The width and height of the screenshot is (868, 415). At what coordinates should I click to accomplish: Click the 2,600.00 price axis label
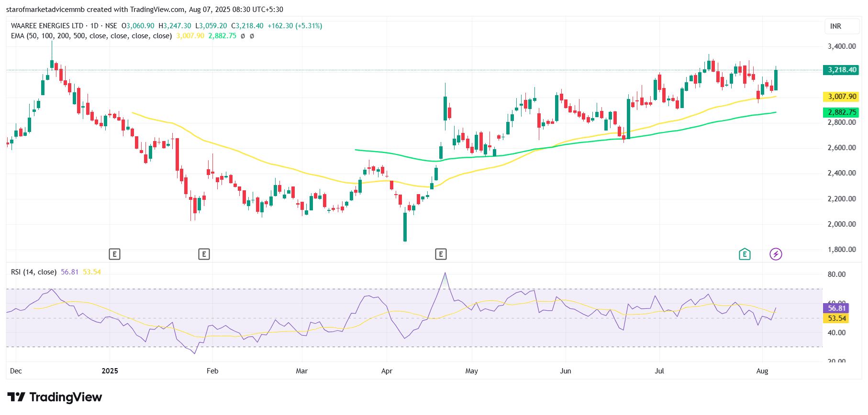pos(842,148)
